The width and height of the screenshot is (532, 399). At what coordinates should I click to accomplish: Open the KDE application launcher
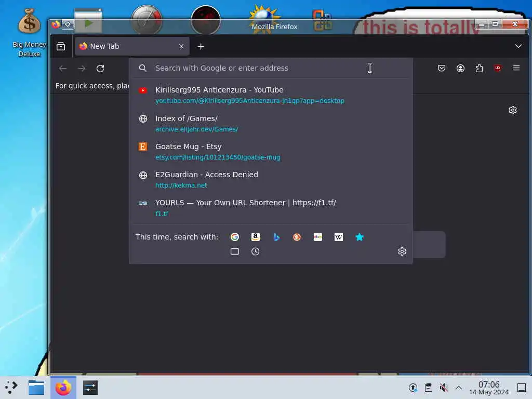(x=11, y=387)
